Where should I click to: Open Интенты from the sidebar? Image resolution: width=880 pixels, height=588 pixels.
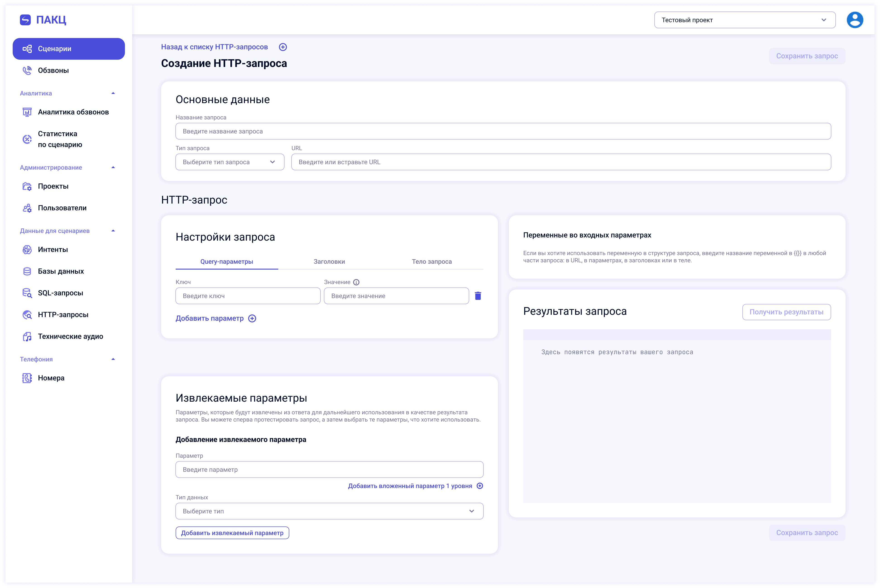click(x=53, y=249)
